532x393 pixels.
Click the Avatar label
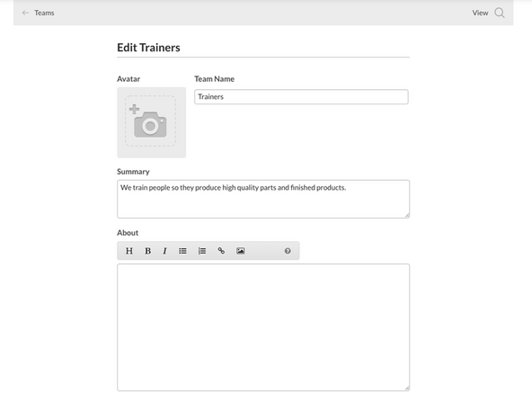point(129,79)
